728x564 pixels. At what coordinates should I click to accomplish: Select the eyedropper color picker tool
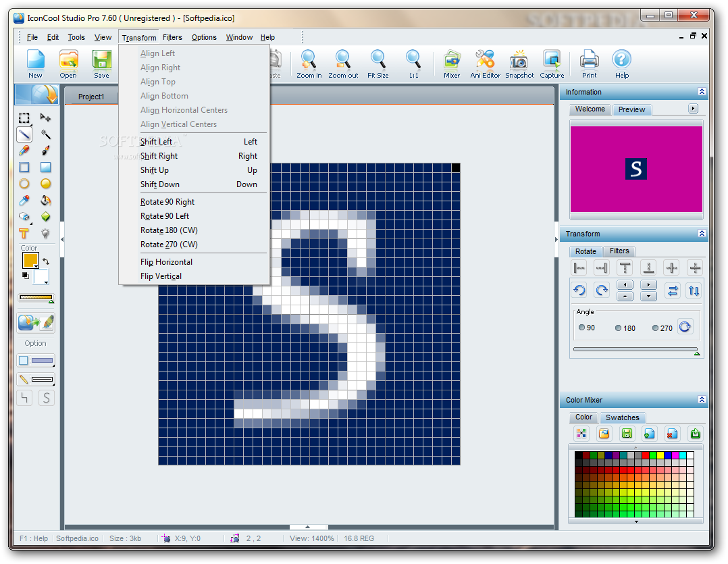click(x=24, y=201)
